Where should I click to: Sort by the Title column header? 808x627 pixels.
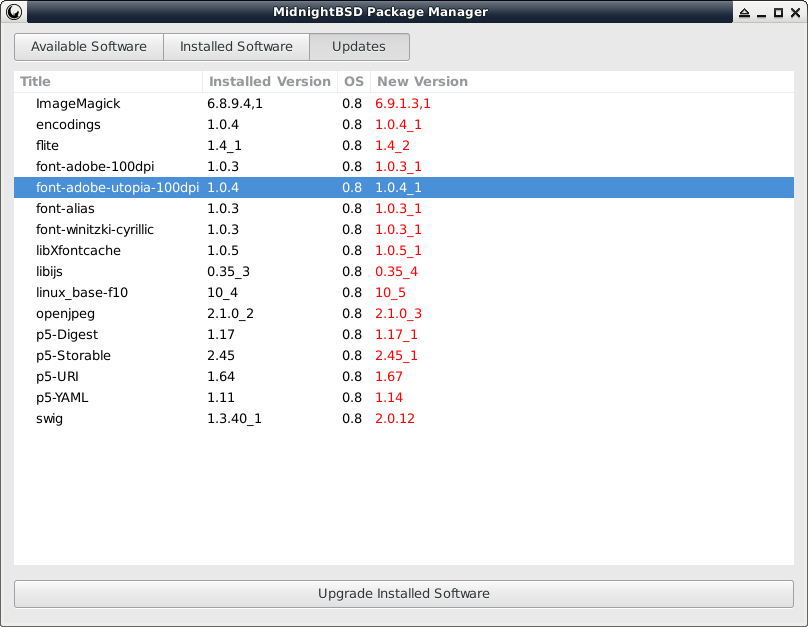point(108,81)
